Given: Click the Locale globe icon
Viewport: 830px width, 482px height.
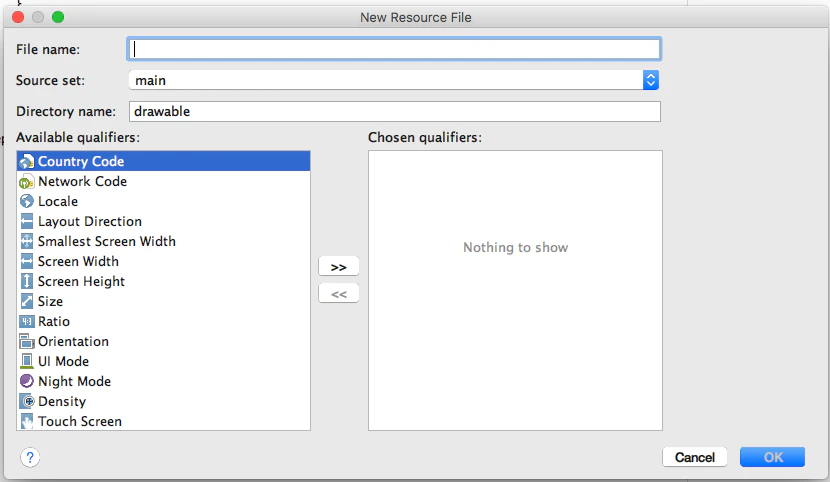Looking at the screenshot, I should (26, 202).
